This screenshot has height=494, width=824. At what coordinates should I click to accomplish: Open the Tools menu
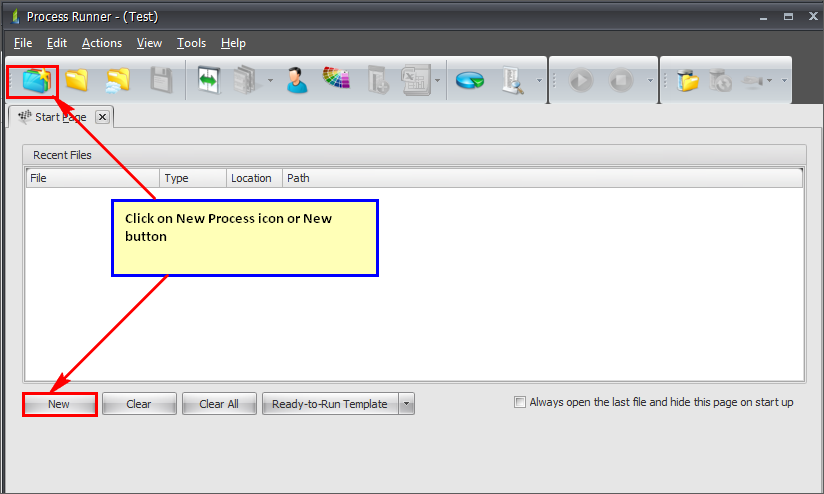[x=191, y=43]
